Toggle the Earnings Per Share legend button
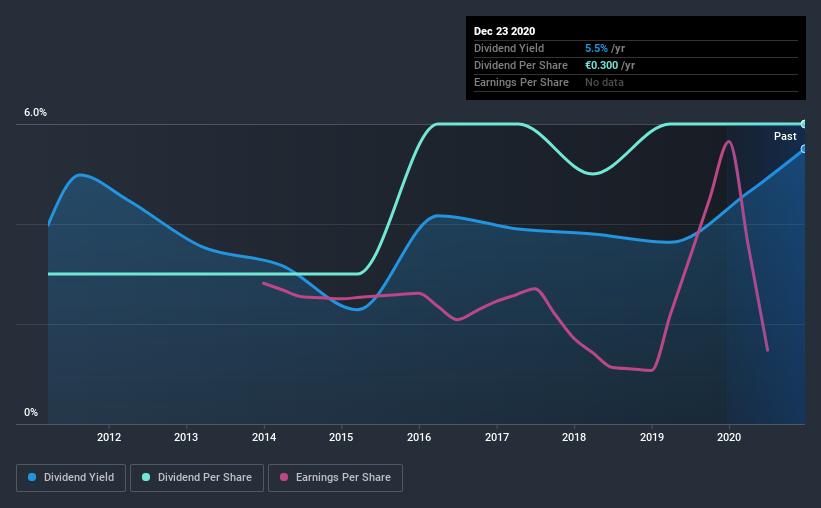The width and height of the screenshot is (821, 508). click(335, 478)
